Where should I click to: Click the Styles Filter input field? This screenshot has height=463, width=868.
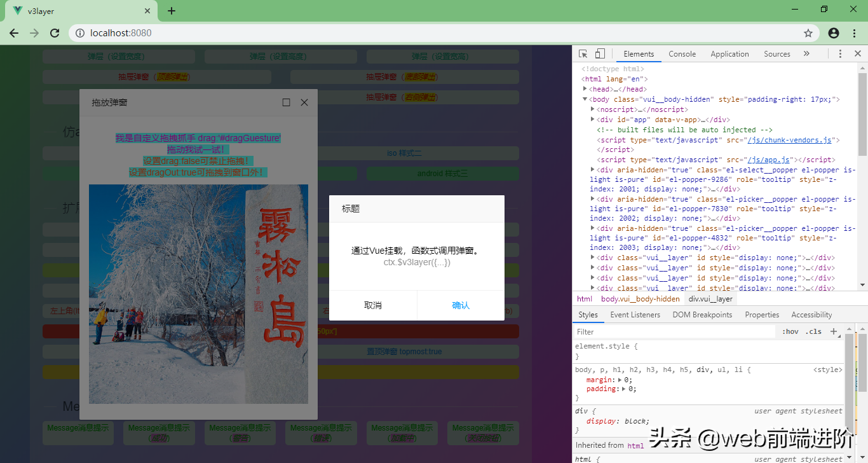point(675,332)
